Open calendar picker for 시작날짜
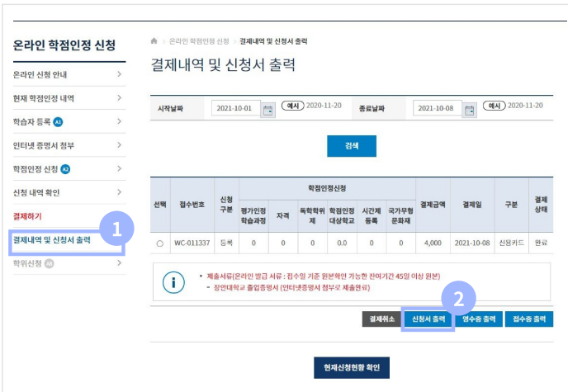This screenshot has height=392, width=568. point(268,110)
